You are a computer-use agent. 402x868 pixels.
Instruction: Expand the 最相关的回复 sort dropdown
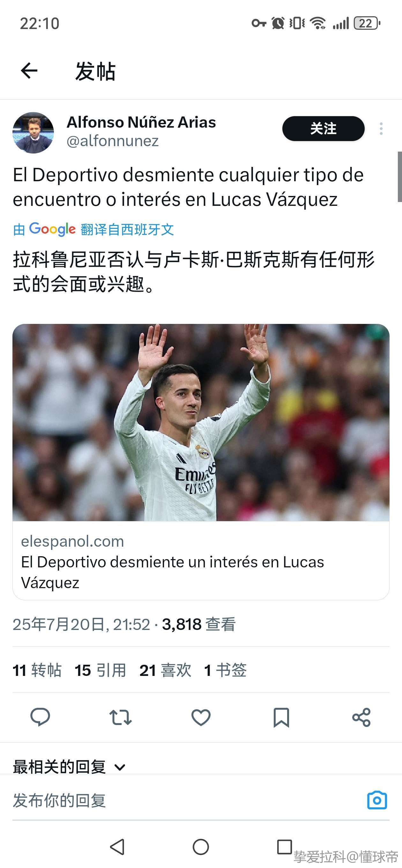[69, 767]
